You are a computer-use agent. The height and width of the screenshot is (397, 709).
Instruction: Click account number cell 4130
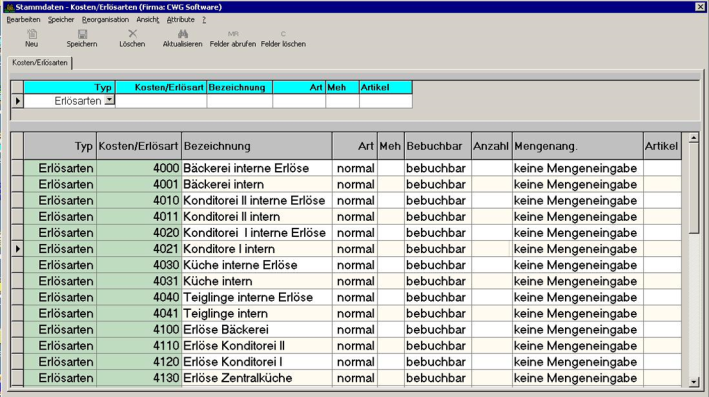point(139,378)
